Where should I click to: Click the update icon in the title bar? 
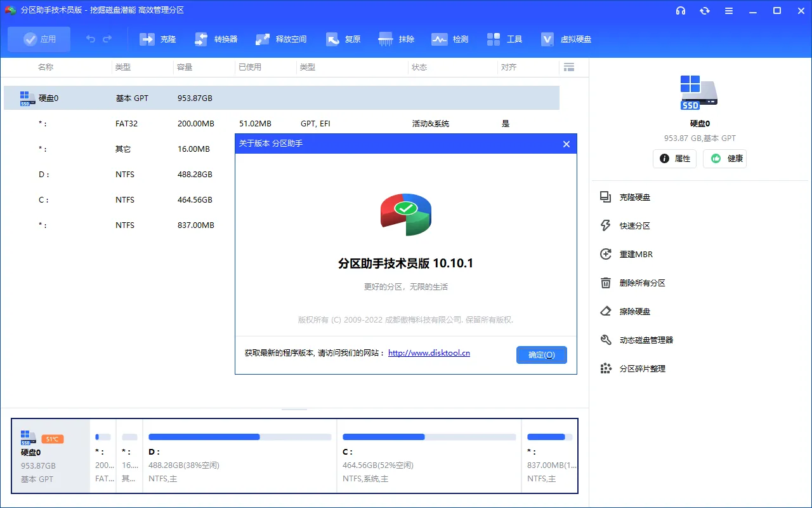705,11
